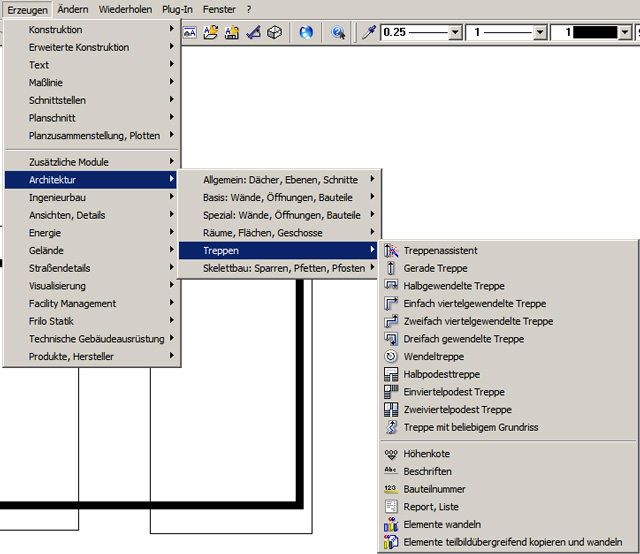Choose the Gerade Treppe icon
This screenshot has width=640, height=554.
pos(391,268)
